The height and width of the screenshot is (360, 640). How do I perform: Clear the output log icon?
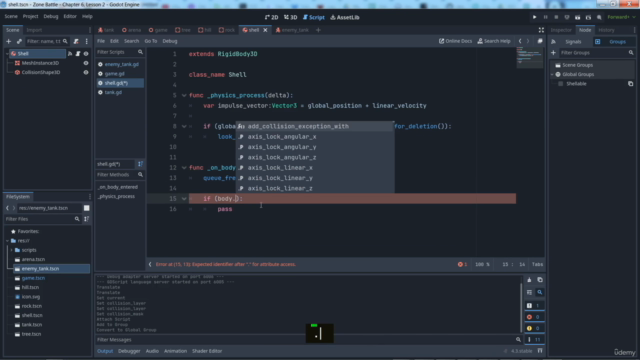(x=529, y=280)
